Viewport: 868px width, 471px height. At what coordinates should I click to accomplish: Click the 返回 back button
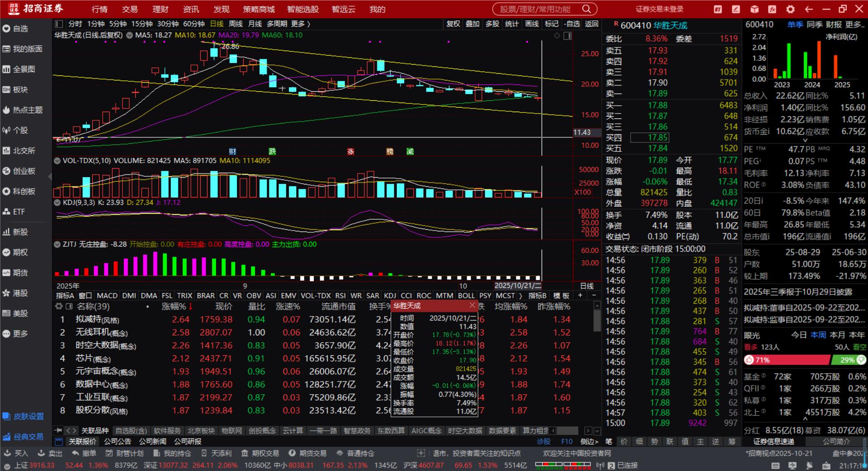pyautogui.click(x=591, y=24)
